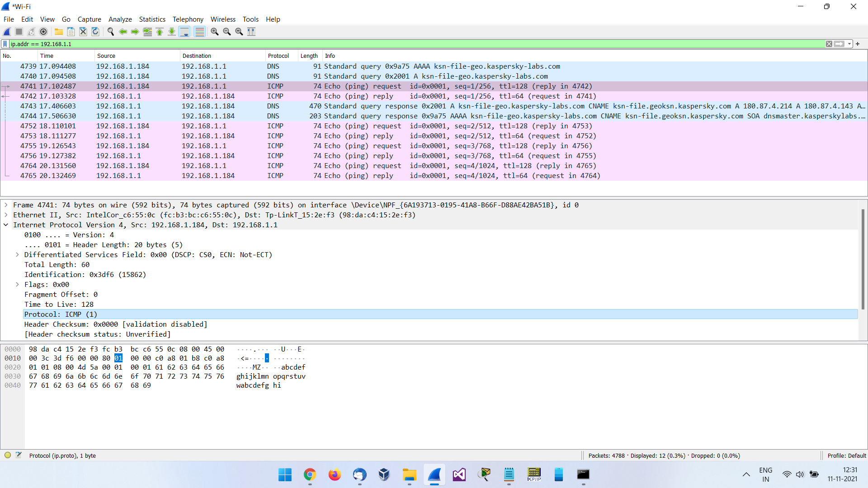
Task: Click the Zoom In toolbar icon
Action: pyautogui.click(x=215, y=32)
